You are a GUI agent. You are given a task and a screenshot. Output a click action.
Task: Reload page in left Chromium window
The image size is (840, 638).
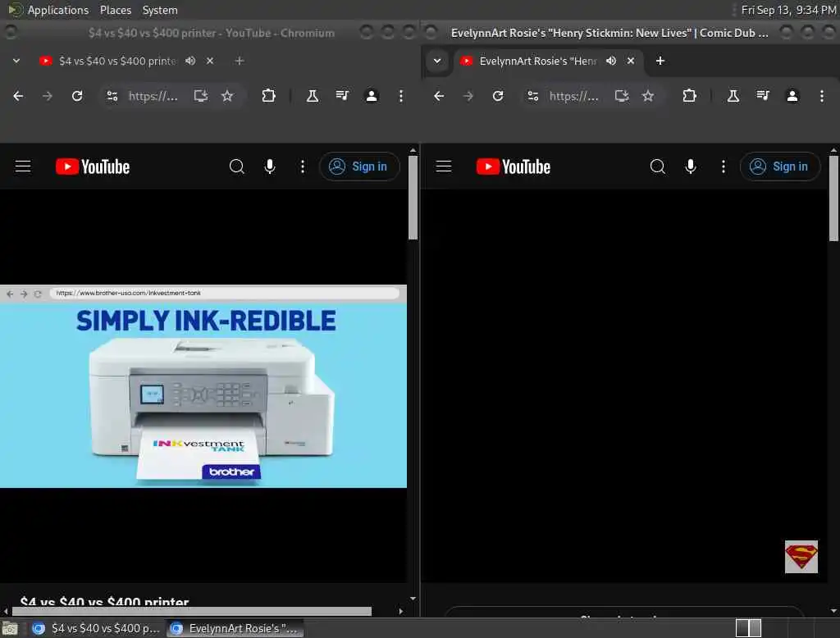[x=77, y=96]
